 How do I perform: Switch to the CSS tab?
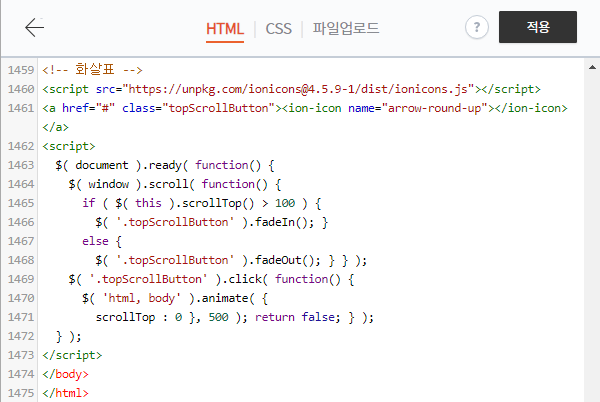[x=279, y=29]
